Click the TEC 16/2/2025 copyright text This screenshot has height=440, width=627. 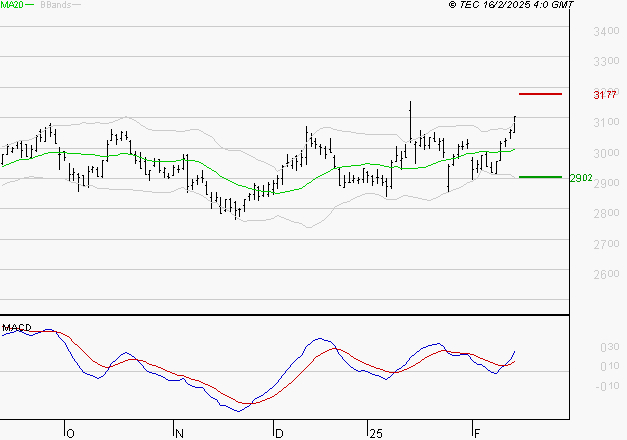511,5
